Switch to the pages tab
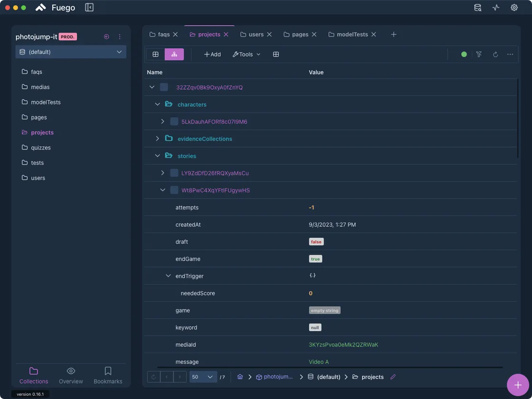532x399 pixels. (x=296, y=34)
